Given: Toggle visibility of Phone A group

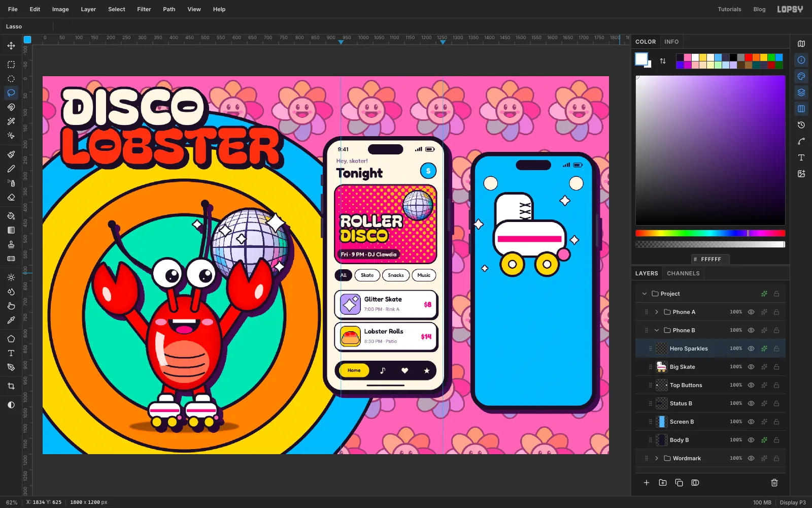Looking at the screenshot, I should pyautogui.click(x=751, y=312).
